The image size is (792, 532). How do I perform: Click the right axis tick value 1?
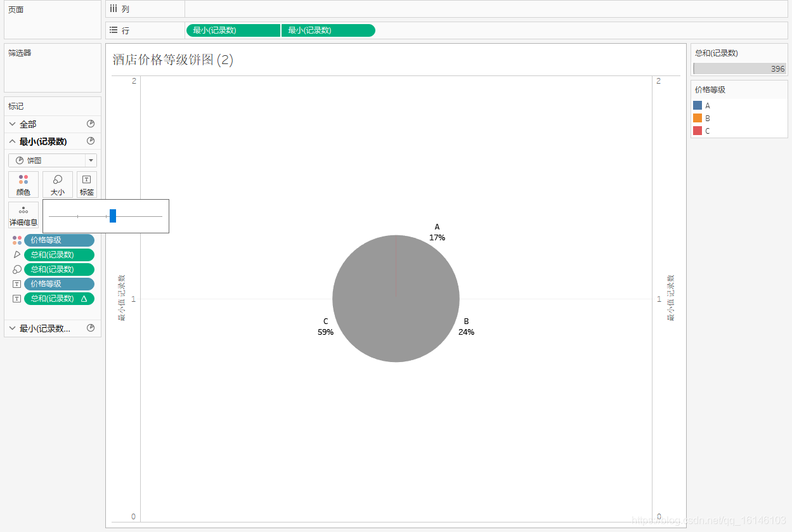[x=659, y=299]
